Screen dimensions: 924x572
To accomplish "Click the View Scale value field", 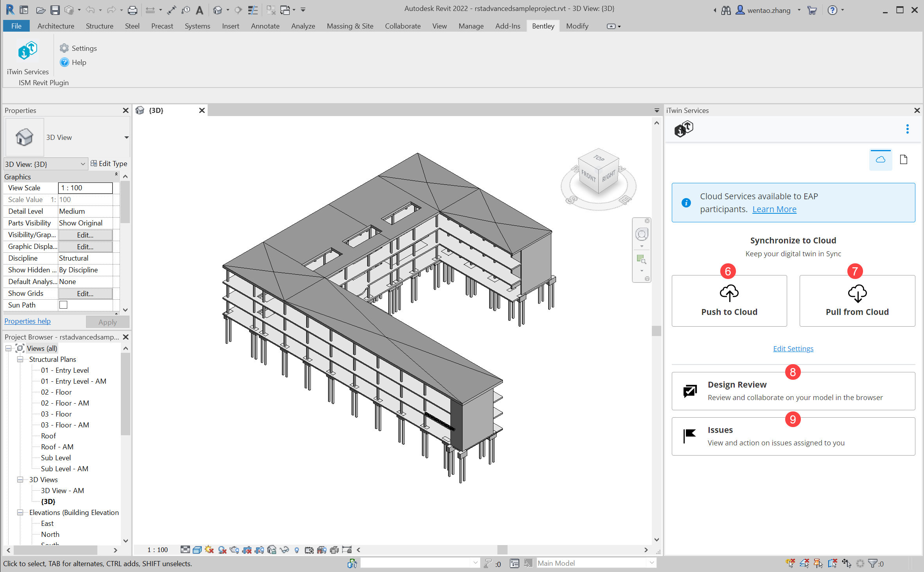I will tap(85, 188).
